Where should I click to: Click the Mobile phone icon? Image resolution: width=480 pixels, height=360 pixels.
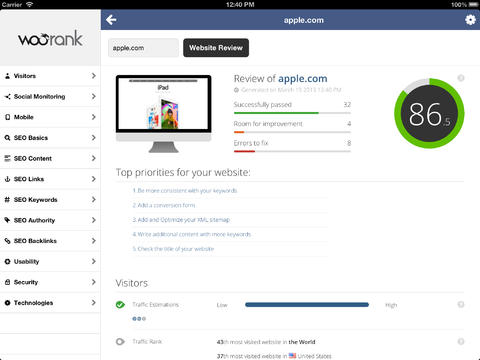[7, 117]
